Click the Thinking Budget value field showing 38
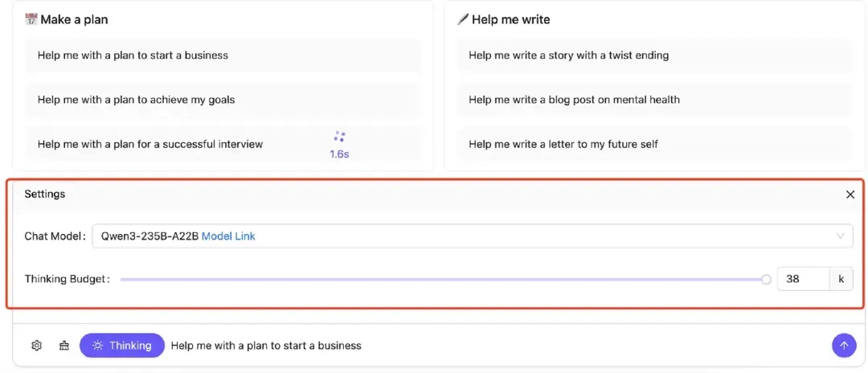The width and height of the screenshot is (868, 373). pyautogui.click(x=803, y=280)
